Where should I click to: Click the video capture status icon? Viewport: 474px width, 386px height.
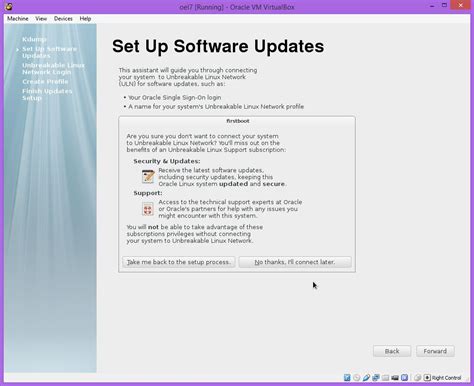point(395,378)
